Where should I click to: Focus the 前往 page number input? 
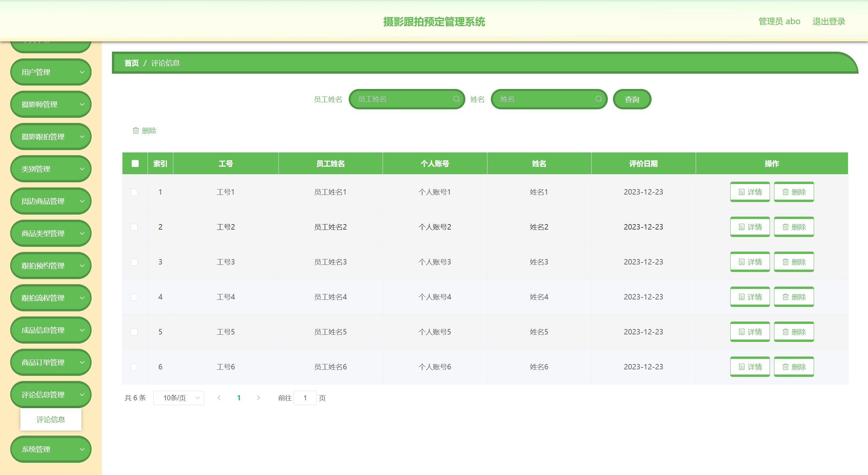tap(305, 398)
